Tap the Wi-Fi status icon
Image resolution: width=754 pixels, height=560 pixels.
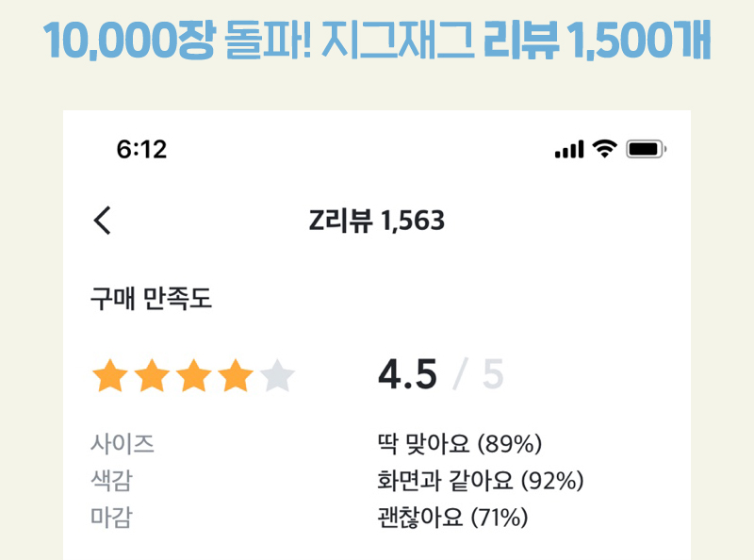[x=604, y=149]
